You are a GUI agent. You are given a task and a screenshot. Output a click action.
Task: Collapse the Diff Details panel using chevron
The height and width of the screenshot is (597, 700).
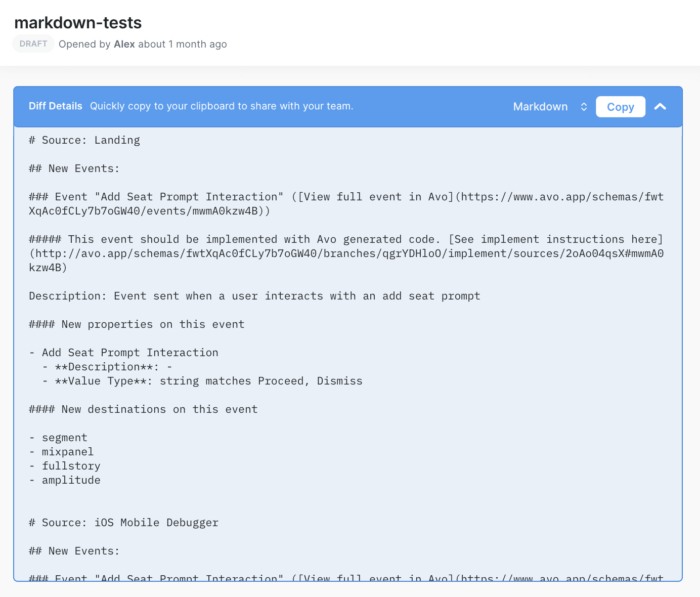click(x=660, y=107)
